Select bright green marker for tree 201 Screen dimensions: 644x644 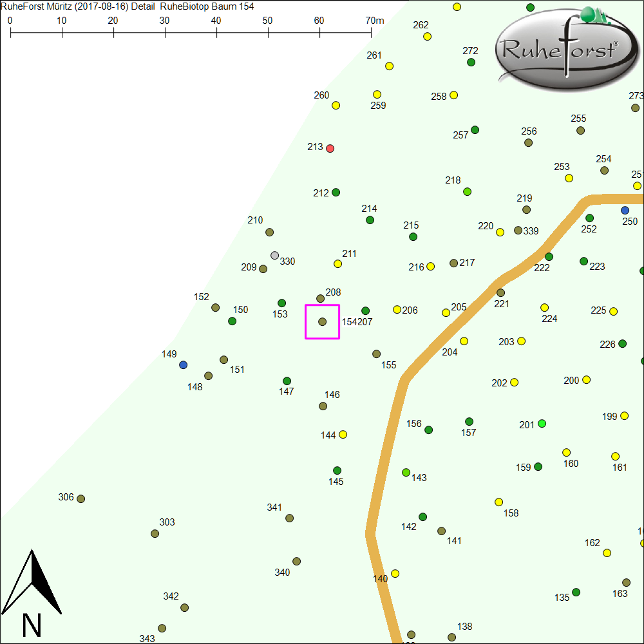pyautogui.click(x=542, y=423)
